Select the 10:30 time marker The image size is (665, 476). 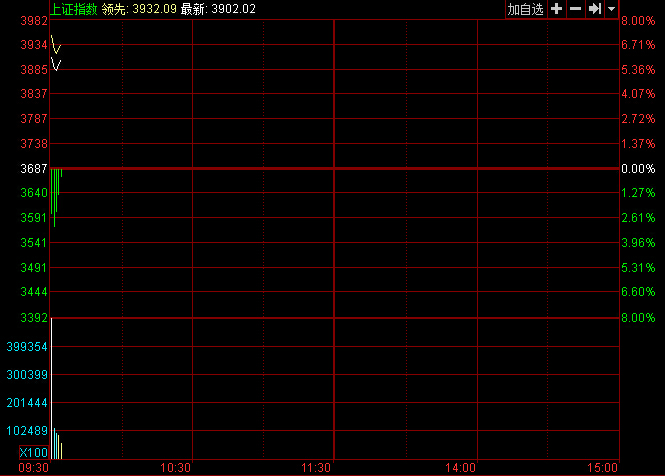[x=175, y=467]
